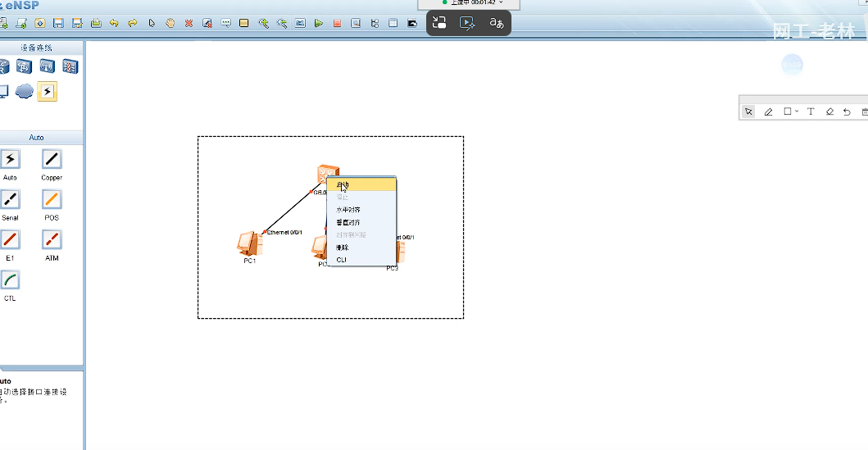Image resolution: width=868 pixels, height=450 pixels.
Task: Click the delete all connections broom icon
Action: [x=207, y=23]
